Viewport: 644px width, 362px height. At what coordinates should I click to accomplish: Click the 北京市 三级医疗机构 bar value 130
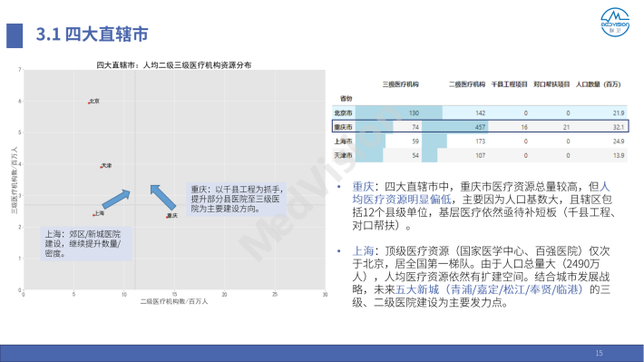click(414, 113)
